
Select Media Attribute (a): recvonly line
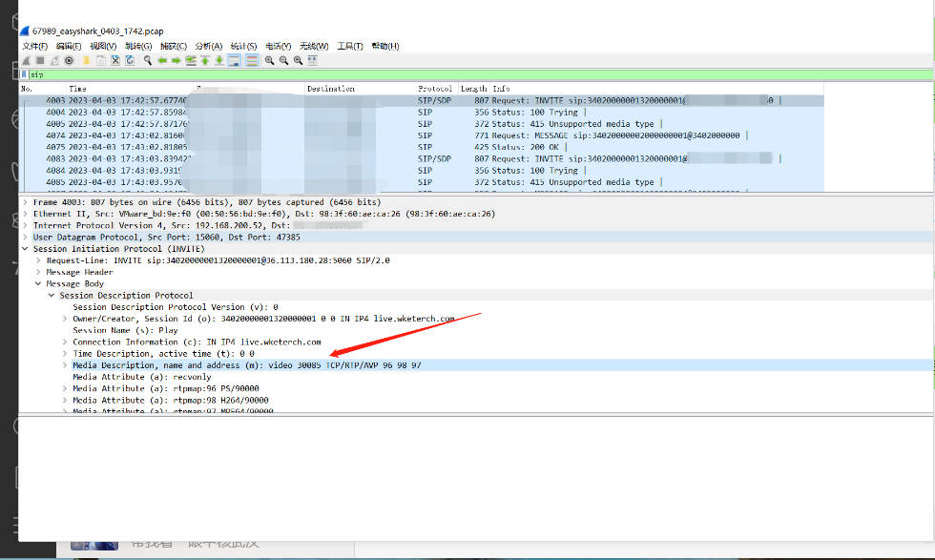click(x=142, y=377)
